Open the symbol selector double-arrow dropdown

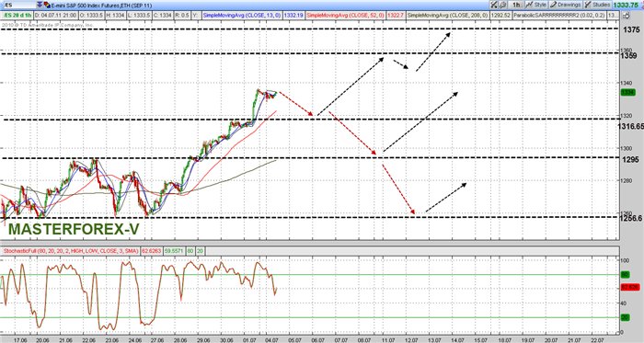click(x=40, y=5)
